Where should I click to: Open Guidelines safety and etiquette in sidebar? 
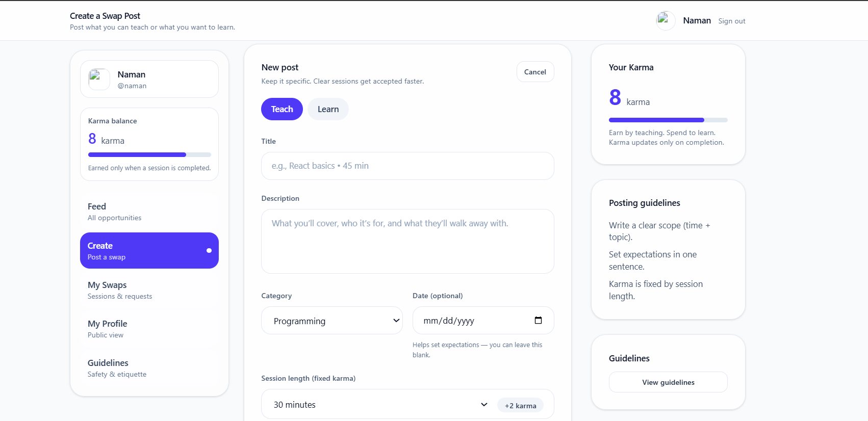(149, 368)
